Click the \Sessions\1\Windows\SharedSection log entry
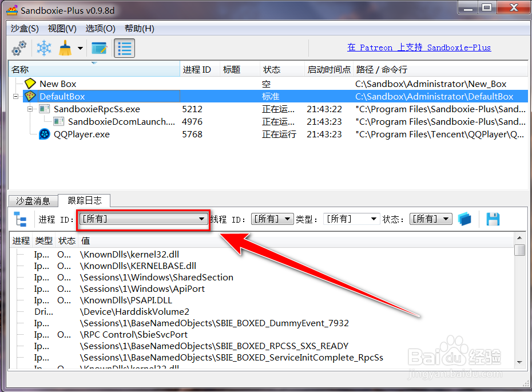This screenshot has width=532, height=392. [x=156, y=278]
